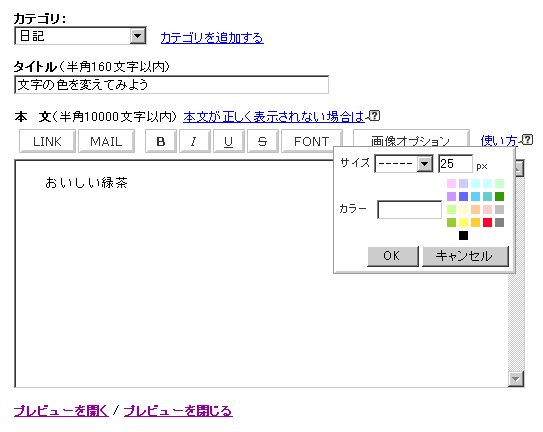Image resolution: width=543 pixels, height=432 pixels.
Task: Pick the pale mint green swatch above dark green
Action: 499,183
